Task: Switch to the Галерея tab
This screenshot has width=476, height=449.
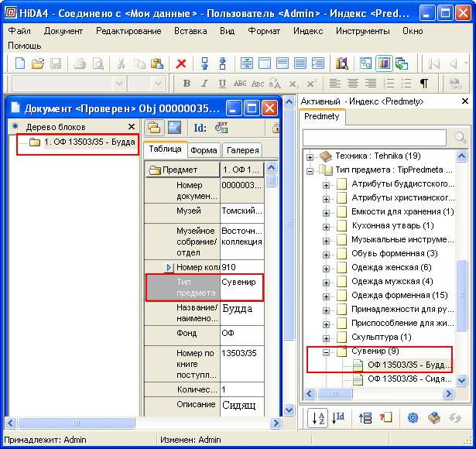Action: click(x=242, y=150)
